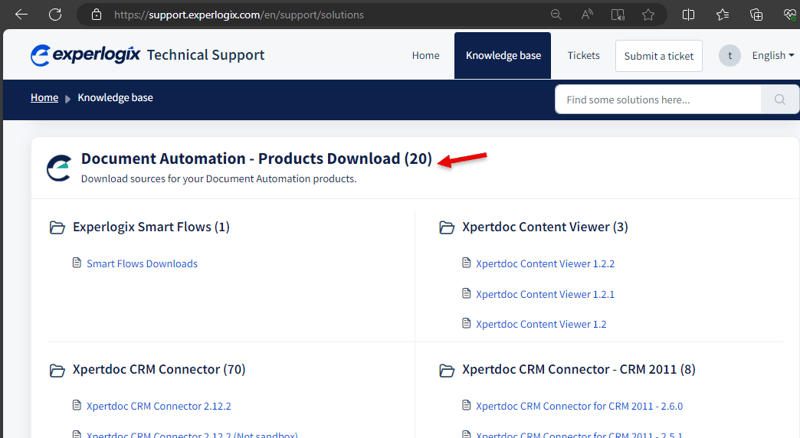Image resolution: width=800 pixels, height=438 pixels.
Task: Add this page to favorites star icon
Action: [649, 15]
